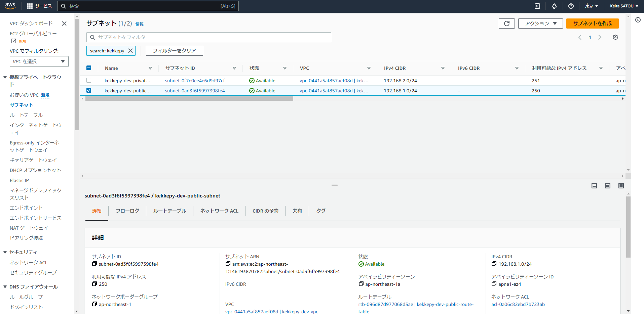This screenshot has height=314, width=644.
Task: Open the VPC filter dropdown
Action: [39, 61]
